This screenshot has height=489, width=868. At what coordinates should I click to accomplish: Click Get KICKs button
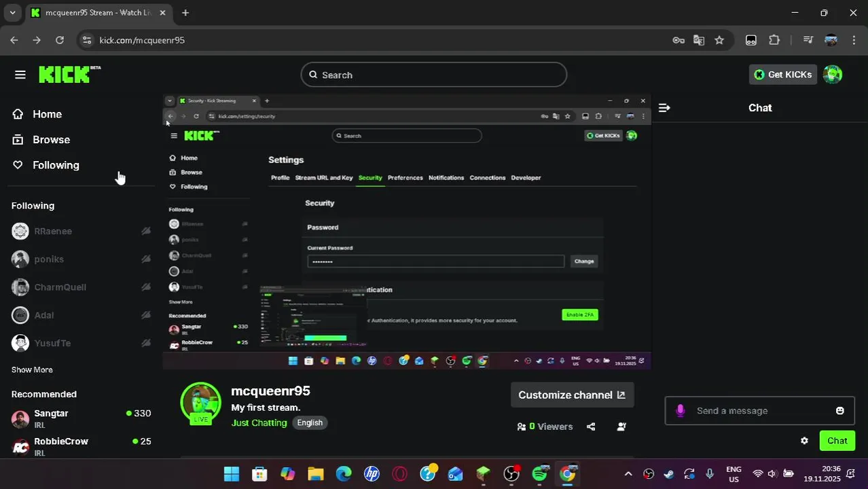783,75
